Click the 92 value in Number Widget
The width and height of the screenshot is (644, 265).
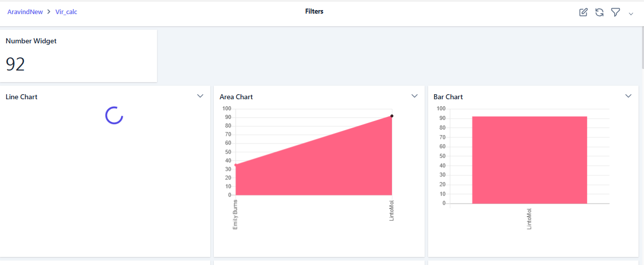click(16, 64)
